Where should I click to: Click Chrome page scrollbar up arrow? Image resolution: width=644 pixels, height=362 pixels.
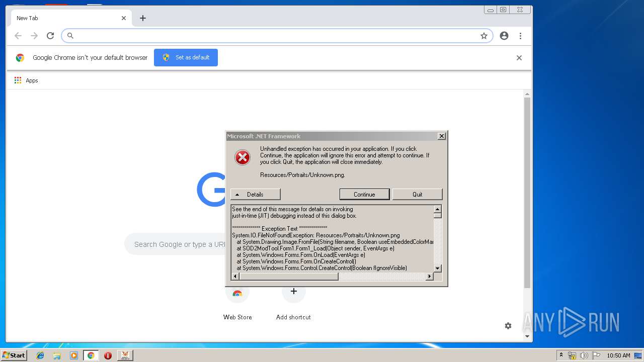click(527, 94)
